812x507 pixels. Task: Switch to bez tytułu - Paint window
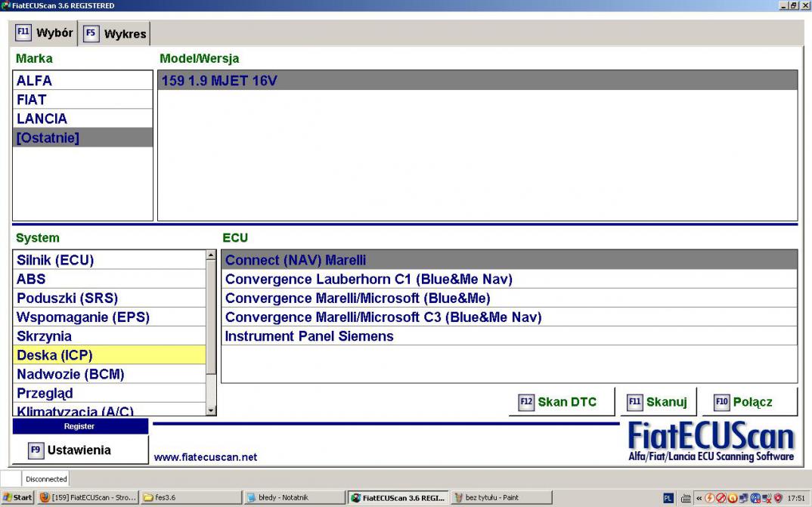tap(501, 498)
